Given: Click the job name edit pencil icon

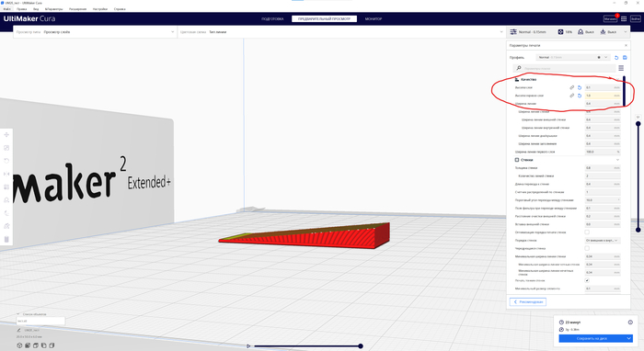Looking at the screenshot, I should (19, 330).
